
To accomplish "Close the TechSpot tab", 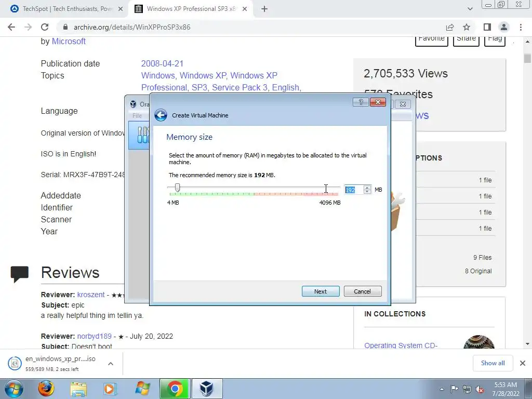I will 121,9.
